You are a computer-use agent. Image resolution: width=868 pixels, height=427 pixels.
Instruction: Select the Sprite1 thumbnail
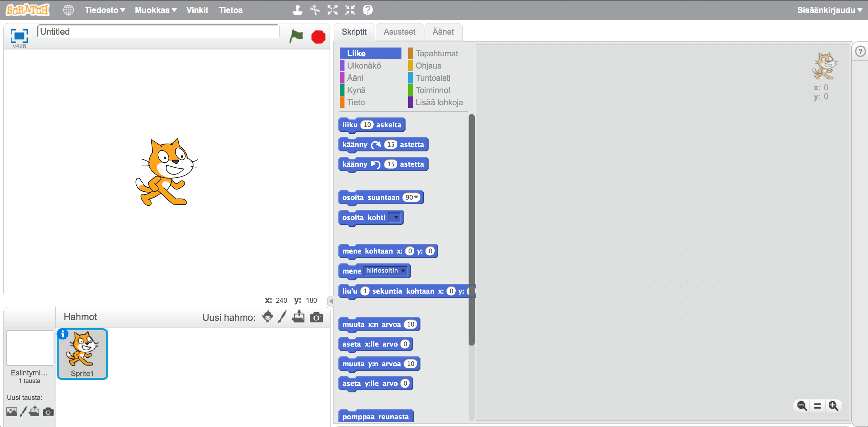coord(82,354)
